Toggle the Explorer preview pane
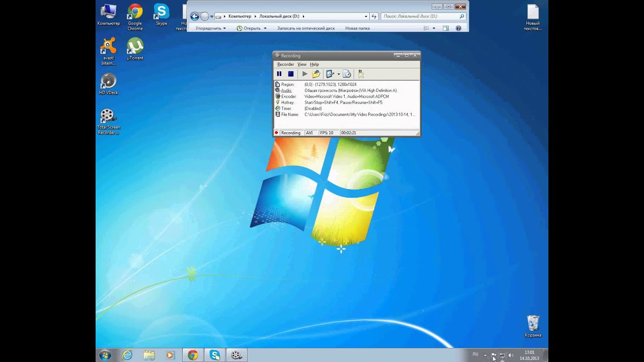644x362 pixels. pos(446,28)
